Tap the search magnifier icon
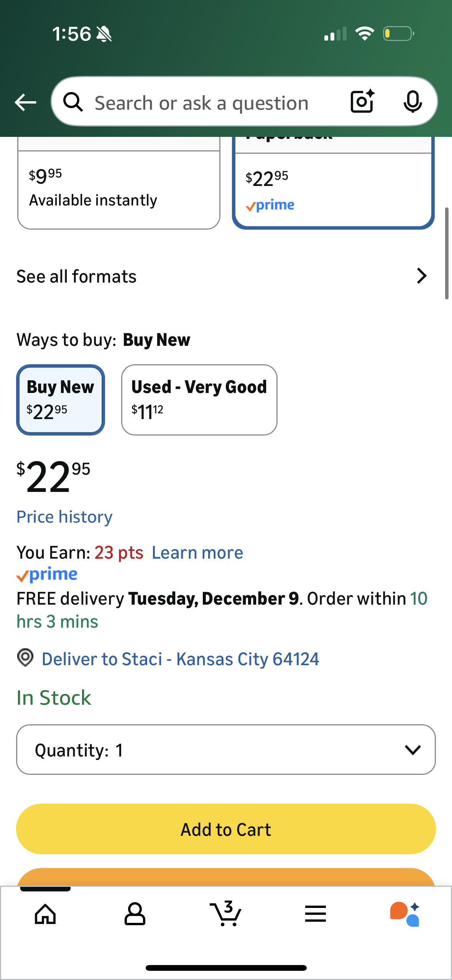Image resolution: width=452 pixels, height=980 pixels. coord(73,102)
